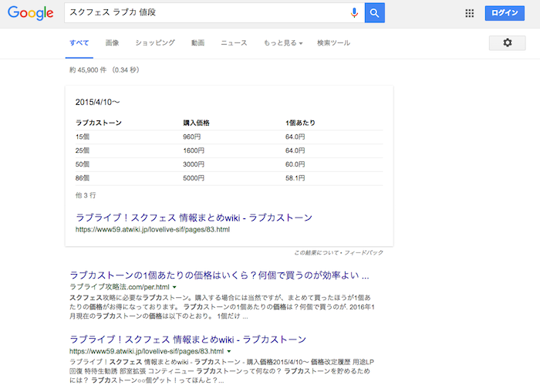The width and height of the screenshot is (540, 392).
Task: Select the すべて tab
Action: [79, 43]
